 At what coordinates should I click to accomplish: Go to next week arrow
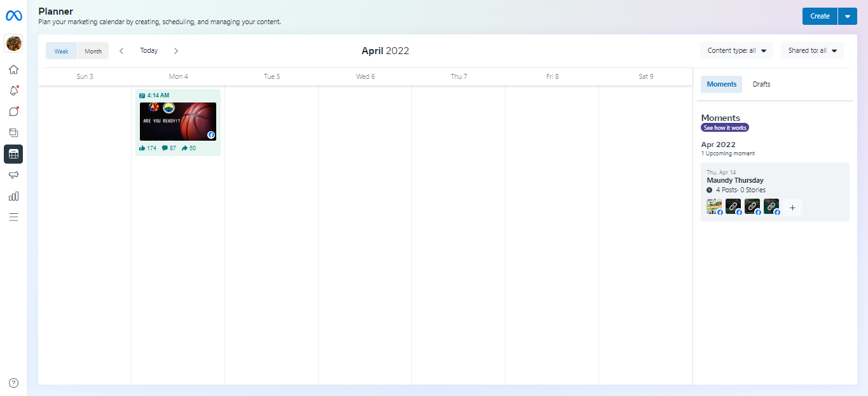click(x=176, y=51)
